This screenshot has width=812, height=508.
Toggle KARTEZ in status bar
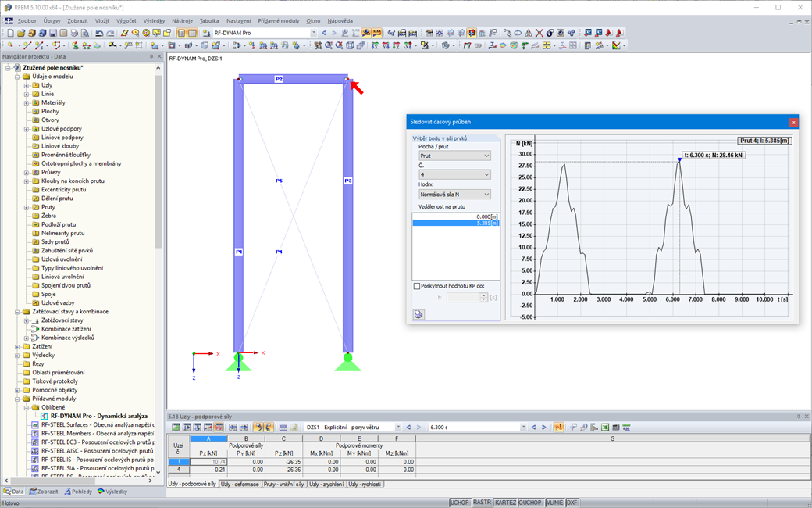(505, 503)
